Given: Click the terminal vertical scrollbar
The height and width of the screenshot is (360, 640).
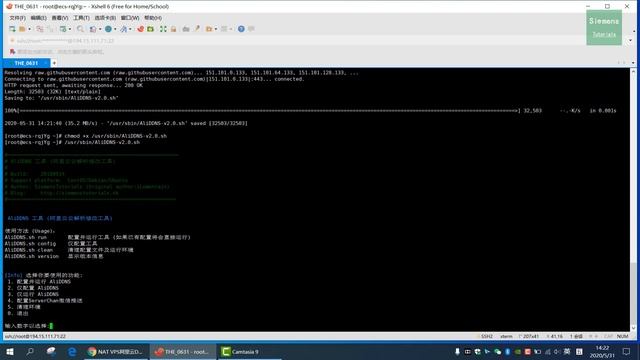Looking at the screenshot, I should [633, 200].
